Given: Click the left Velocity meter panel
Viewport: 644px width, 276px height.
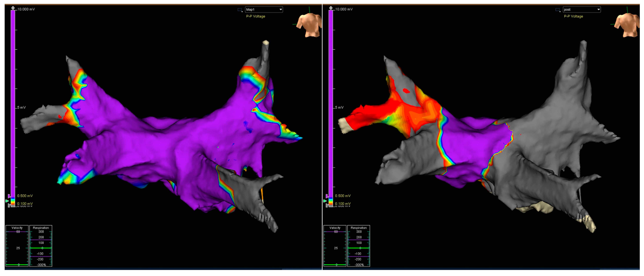Looking at the screenshot, I should (x=17, y=246).
